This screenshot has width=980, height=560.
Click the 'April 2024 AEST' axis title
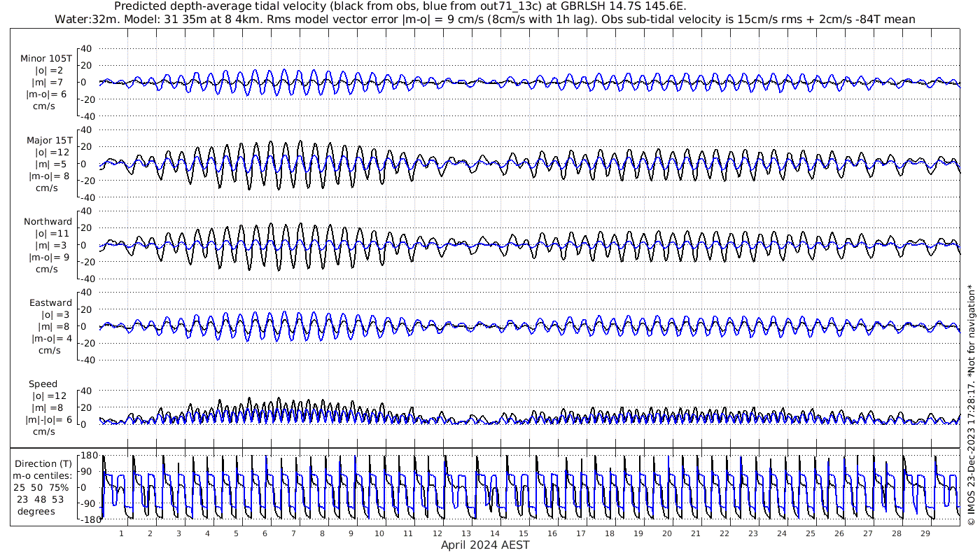coord(485,545)
